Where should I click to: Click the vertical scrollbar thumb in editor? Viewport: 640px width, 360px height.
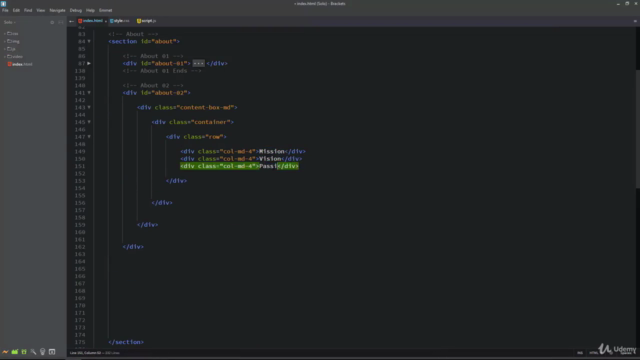(x=638, y=129)
